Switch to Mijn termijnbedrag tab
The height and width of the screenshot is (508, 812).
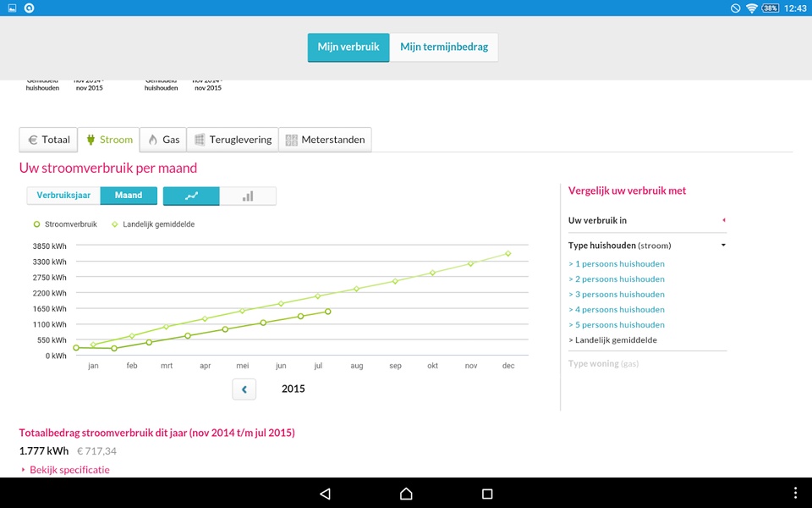444,47
